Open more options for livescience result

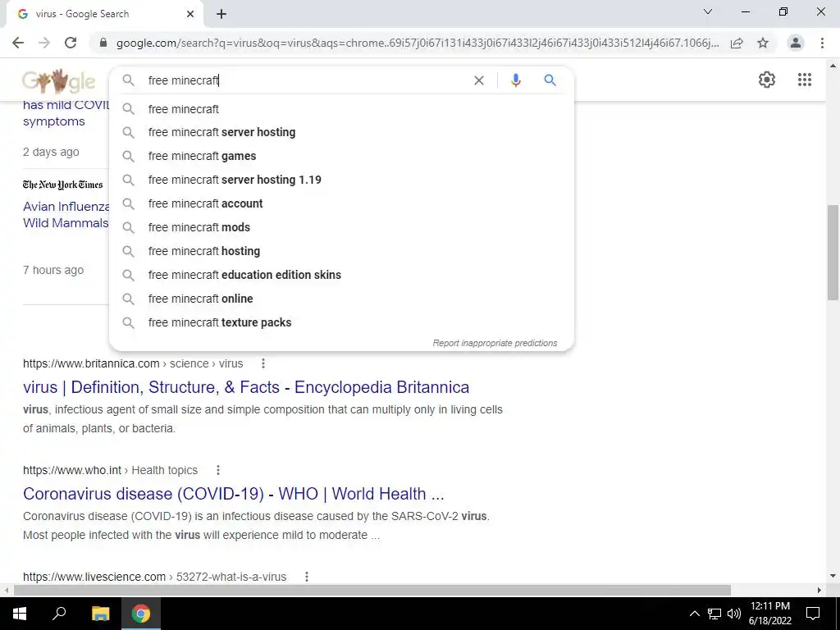(307, 577)
